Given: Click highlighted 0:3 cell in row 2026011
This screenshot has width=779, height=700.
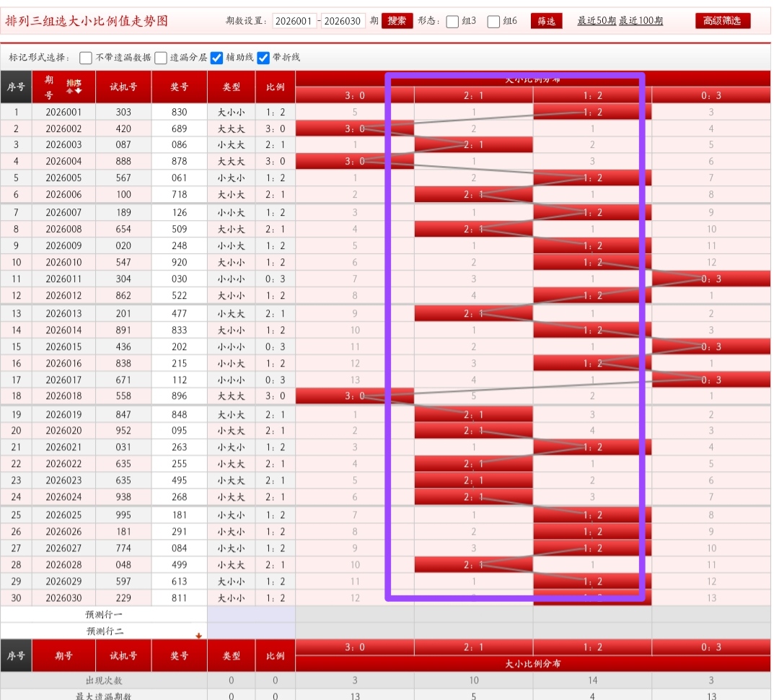Looking at the screenshot, I should 710,279.
